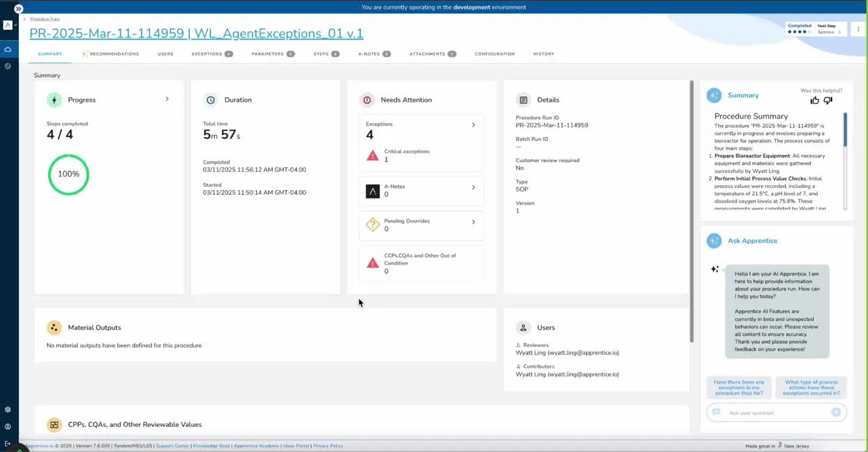868x452 pixels.
Task: Open the Apprentice.io footer link
Action: pos(39,446)
